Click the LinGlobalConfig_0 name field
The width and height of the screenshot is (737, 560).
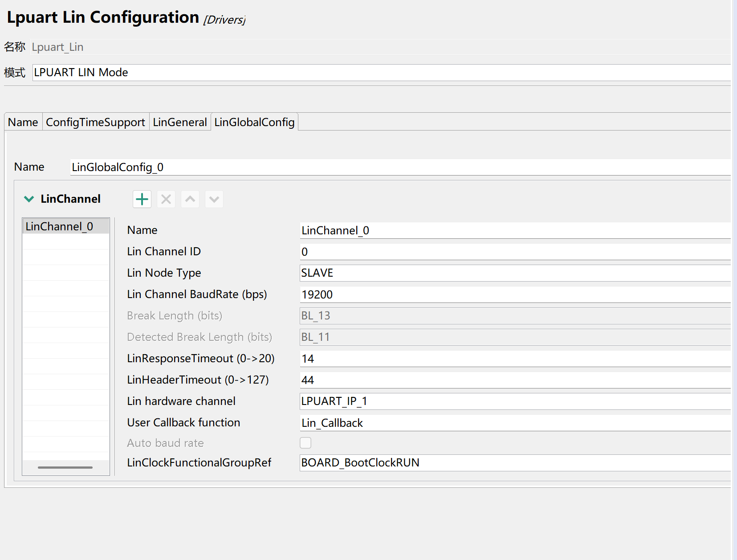(400, 167)
